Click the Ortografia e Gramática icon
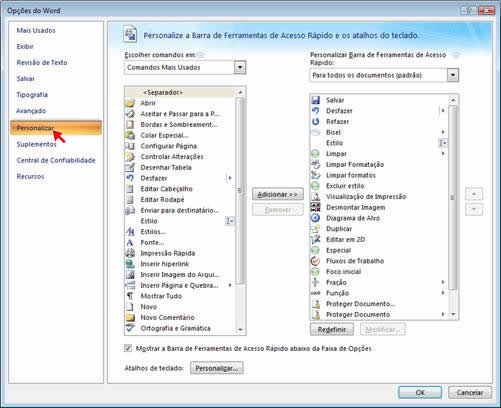The image size is (501, 408). click(130, 328)
